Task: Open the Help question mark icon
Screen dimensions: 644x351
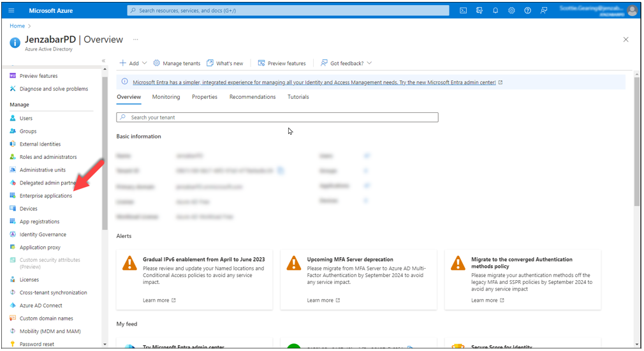Action: (528, 11)
